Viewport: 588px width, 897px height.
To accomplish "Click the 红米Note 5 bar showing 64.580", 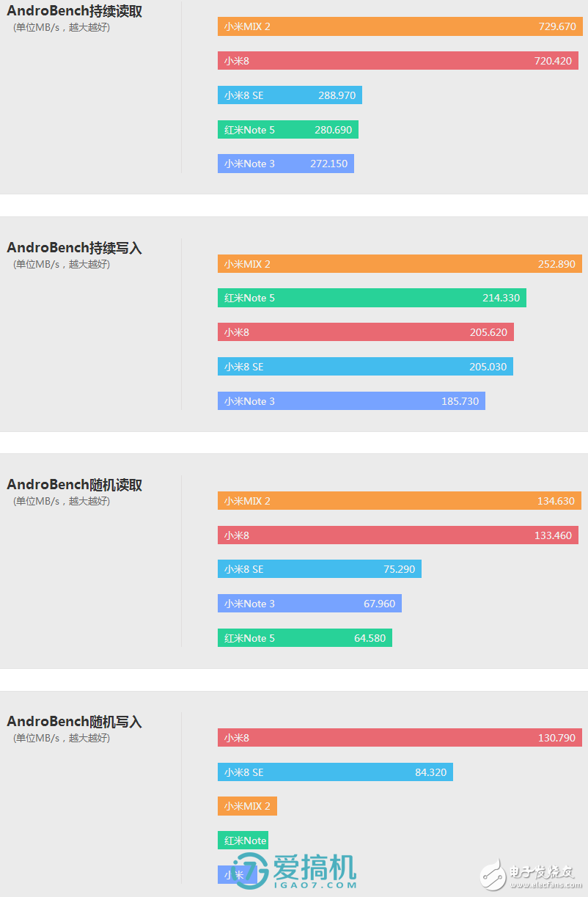I will click(x=304, y=638).
